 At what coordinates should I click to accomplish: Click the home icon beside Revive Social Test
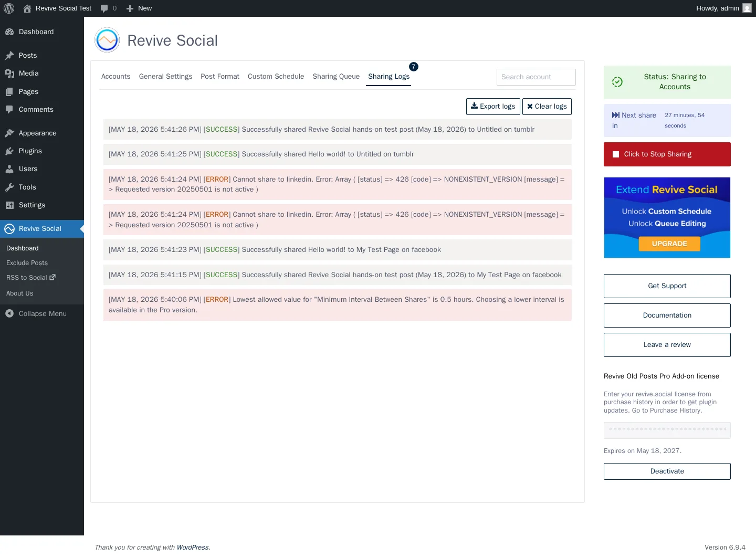click(x=27, y=8)
